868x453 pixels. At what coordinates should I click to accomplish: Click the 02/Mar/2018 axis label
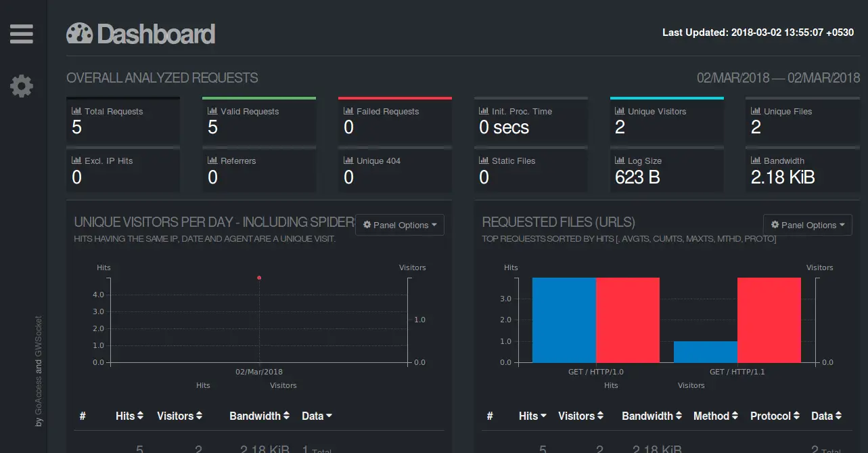(259, 372)
